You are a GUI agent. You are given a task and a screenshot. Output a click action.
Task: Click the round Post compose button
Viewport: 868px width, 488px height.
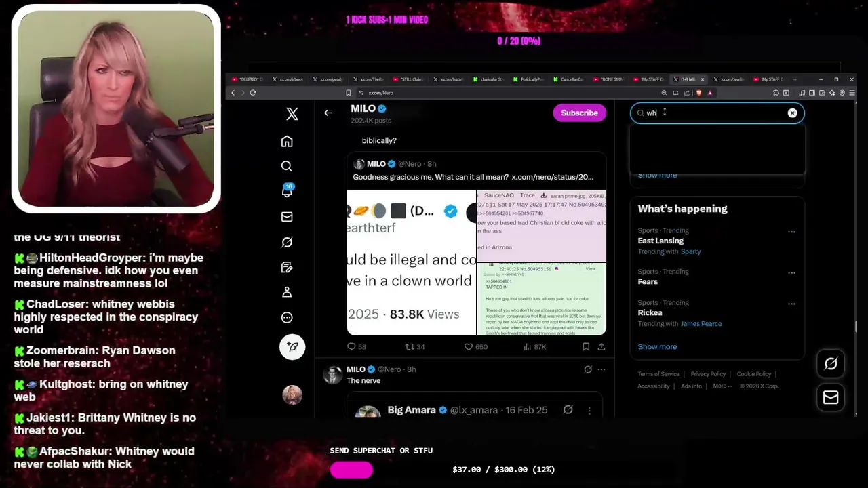coord(292,346)
